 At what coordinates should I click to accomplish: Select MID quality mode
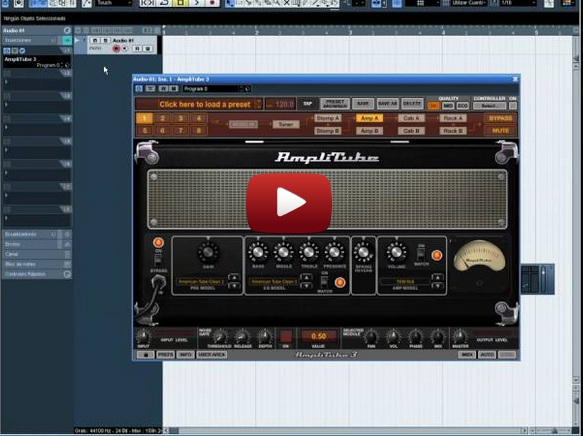(448, 106)
